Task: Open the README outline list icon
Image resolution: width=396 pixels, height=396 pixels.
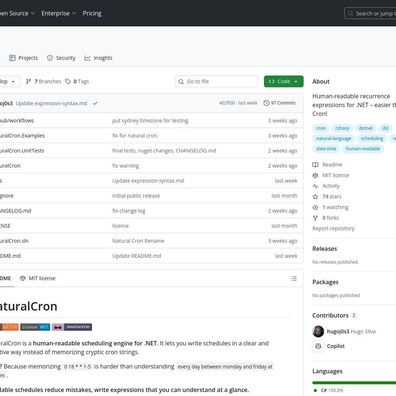Action: point(294,278)
